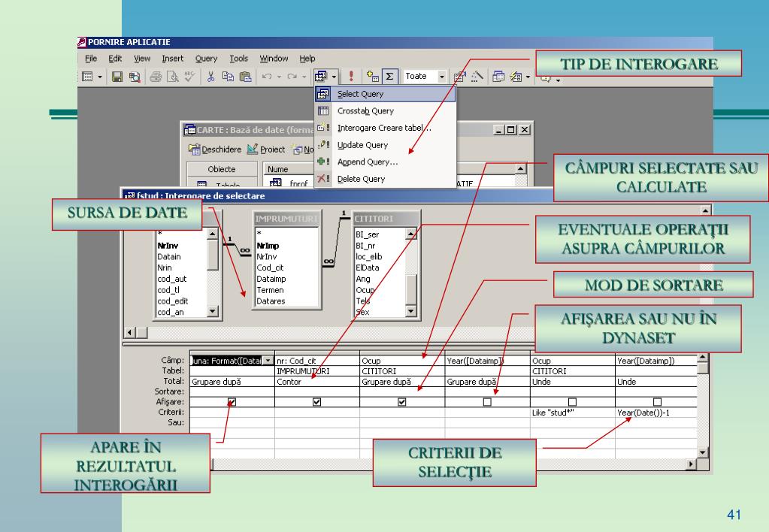The height and width of the screenshot is (532, 769).
Task: Click the Like "stud*" criteria cell
Action: click(572, 413)
